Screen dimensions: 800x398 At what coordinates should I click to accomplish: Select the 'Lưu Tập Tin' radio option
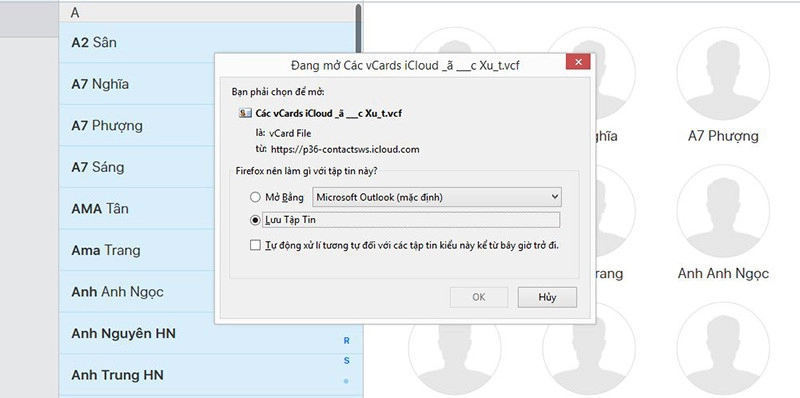pyautogui.click(x=255, y=220)
